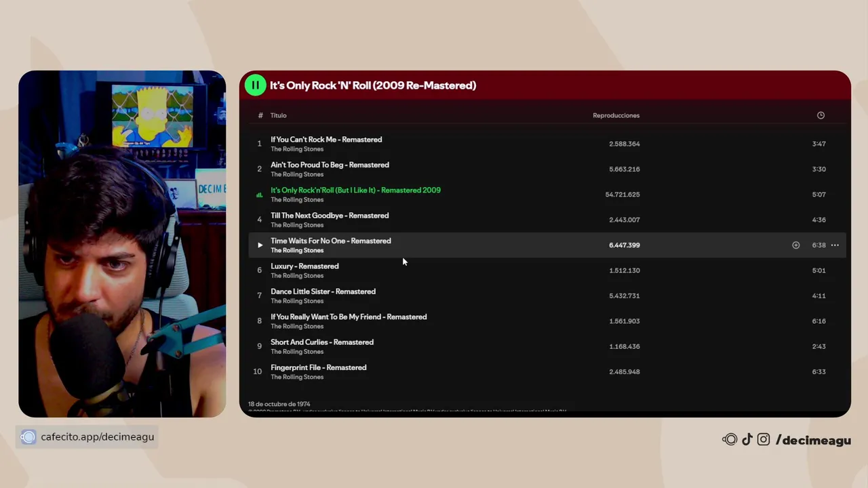The height and width of the screenshot is (488, 868).
Task: Click the cafecito cup icon
Action: pos(28,437)
